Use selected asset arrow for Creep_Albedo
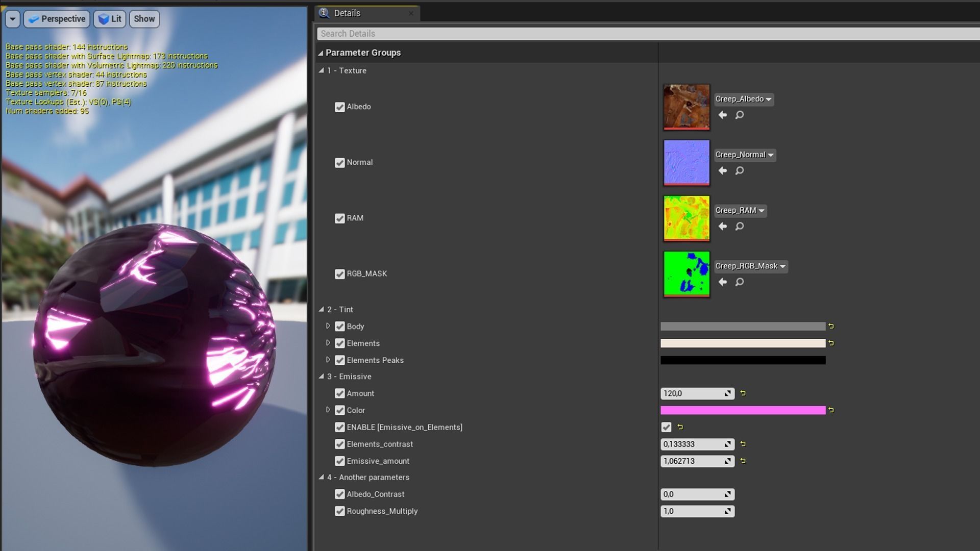The image size is (980, 551). pos(723,115)
